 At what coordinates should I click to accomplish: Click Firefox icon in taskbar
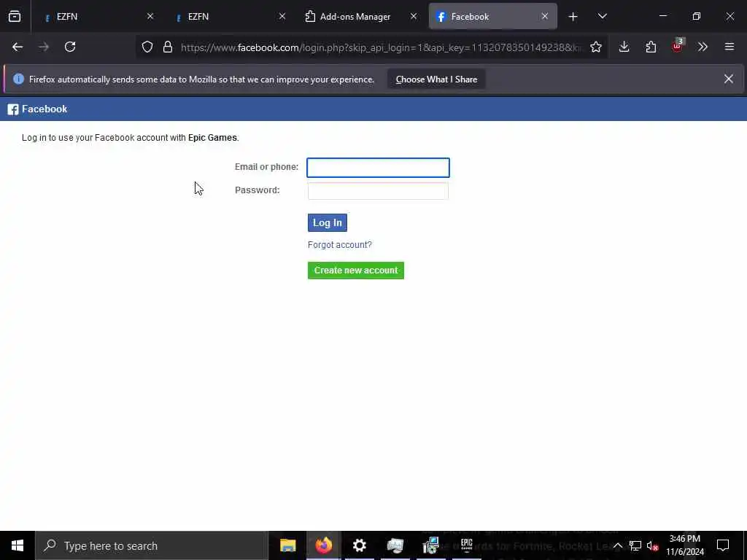(x=323, y=545)
